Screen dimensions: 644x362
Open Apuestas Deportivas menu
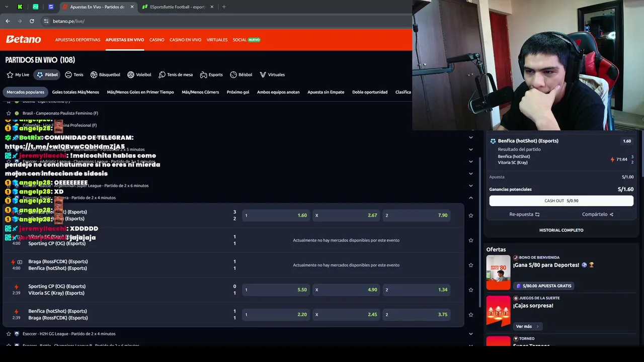(77, 40)
